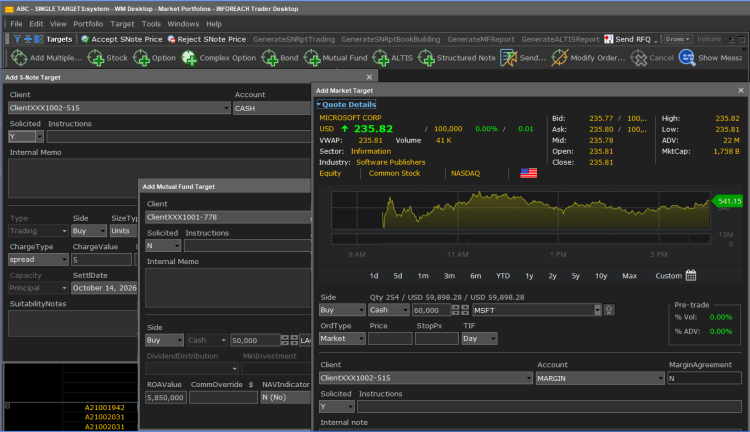Select the 5d chart range
The width and height of the screenshot is (750, 432).
[x=398, y=276]
